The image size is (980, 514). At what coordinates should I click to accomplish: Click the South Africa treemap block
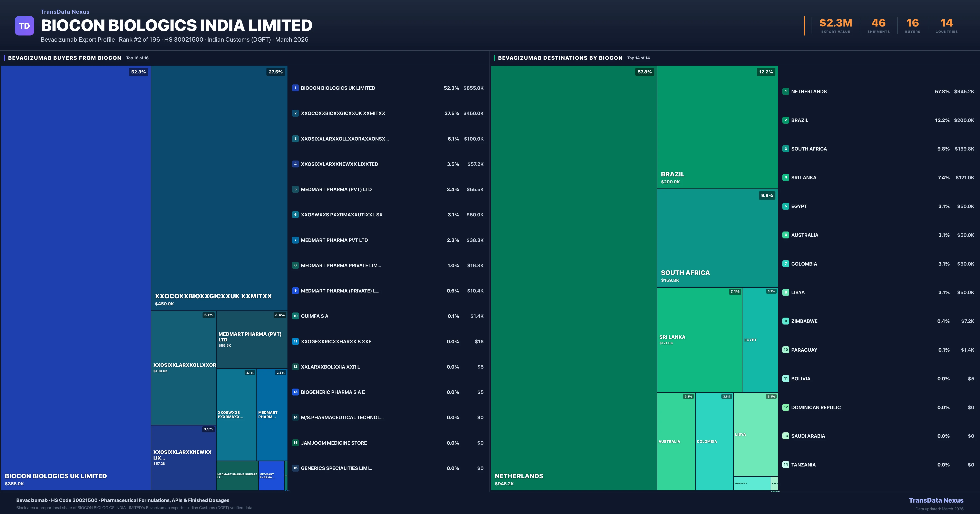click(x=717, y=238)
